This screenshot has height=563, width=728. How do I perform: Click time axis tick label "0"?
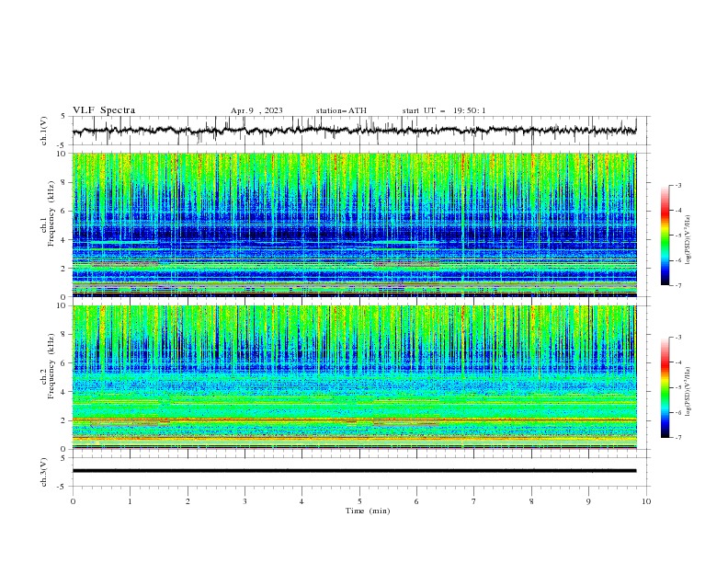(x=73, y=501)
